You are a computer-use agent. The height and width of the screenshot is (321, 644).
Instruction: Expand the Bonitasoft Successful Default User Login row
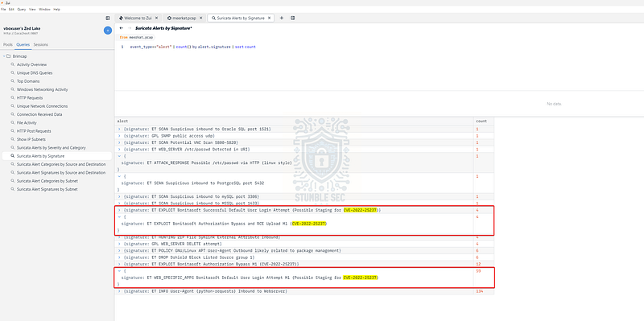coord(119,210)
